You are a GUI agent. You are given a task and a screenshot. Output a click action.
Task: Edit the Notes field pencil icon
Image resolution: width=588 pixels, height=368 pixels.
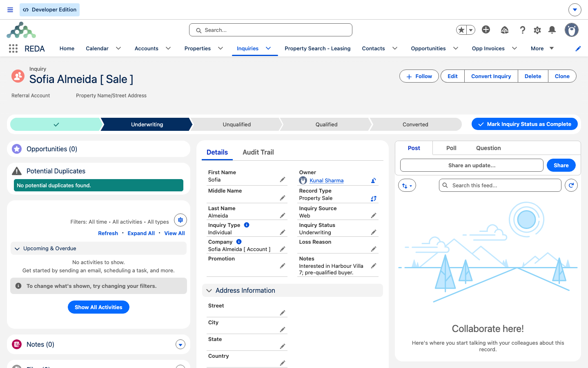[373, 266]
